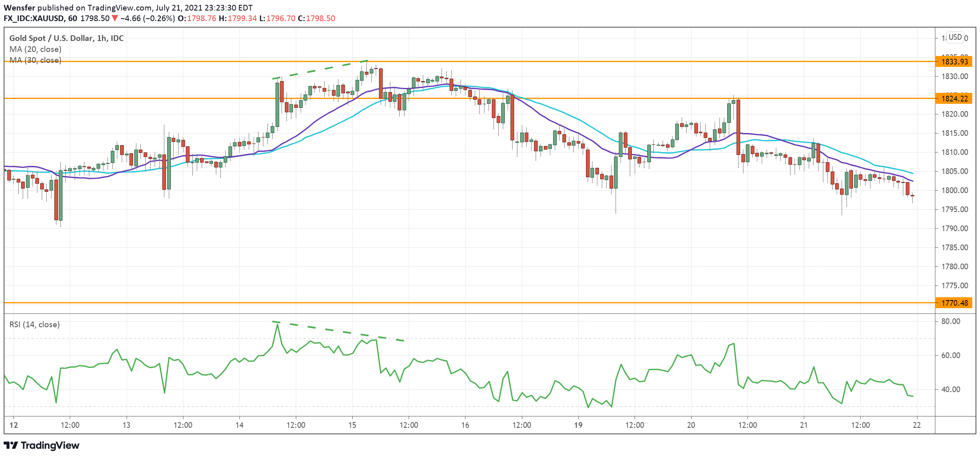Click the 1800.00 price scale label
The width and height of the screenshot is (980, 457).
(x=954, y=190)
